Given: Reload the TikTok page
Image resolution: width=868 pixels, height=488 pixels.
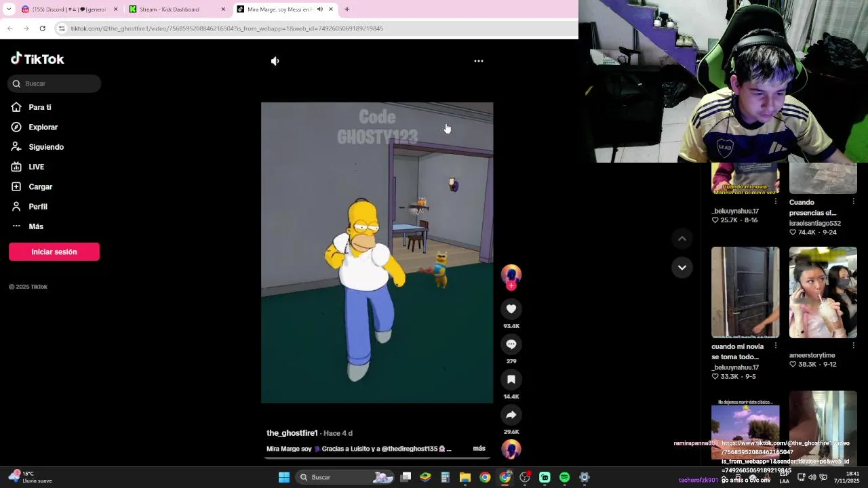Looking at the screenshot, I should click(42, 28).
